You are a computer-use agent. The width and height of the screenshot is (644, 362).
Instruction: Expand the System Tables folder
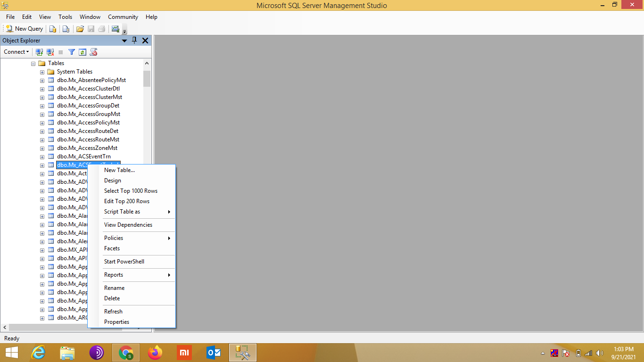pyautogui.click(x=42, y=72)
